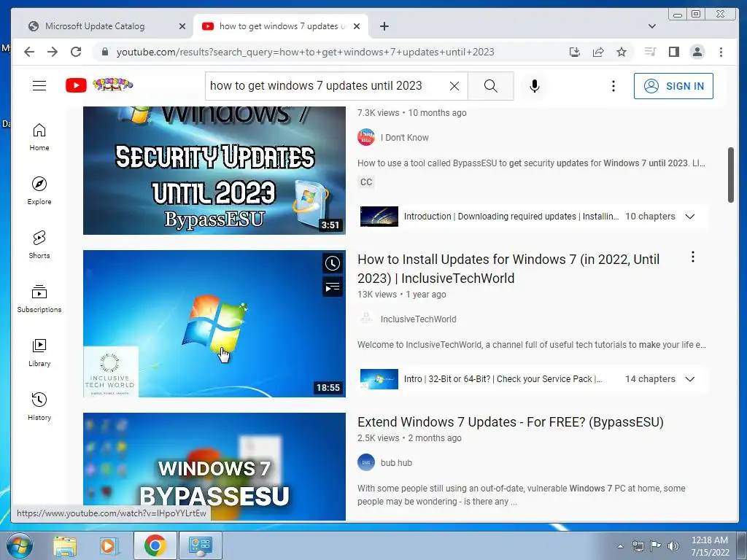Screen dimensions: 747x560
Task: Click the Security Updates Until 2023 thumbnail
Action: [x=214, y=171]
